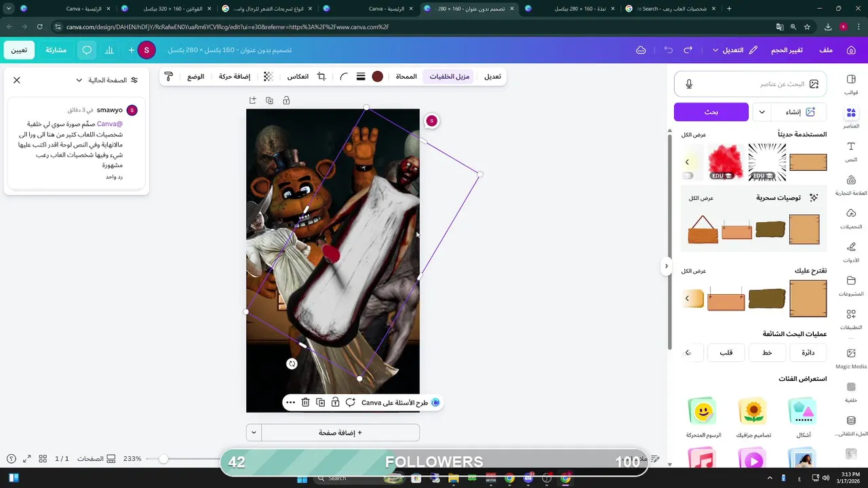Click the Assign (تعيين) button

tap(19, 50)
